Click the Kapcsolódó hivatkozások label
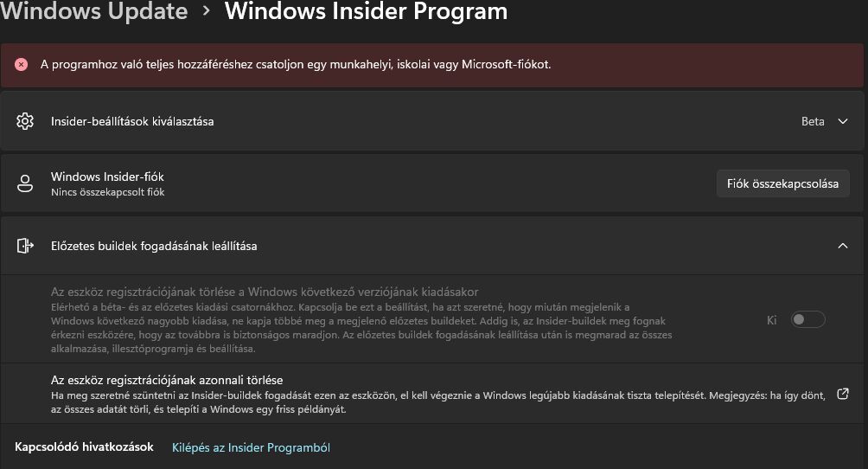The image size is (868, 469). pos(84,447)
